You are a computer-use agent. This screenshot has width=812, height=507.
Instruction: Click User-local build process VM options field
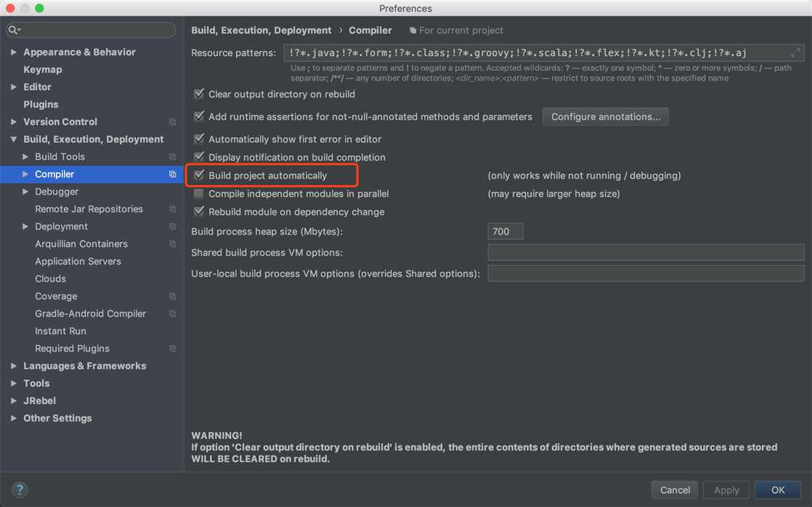646,273
